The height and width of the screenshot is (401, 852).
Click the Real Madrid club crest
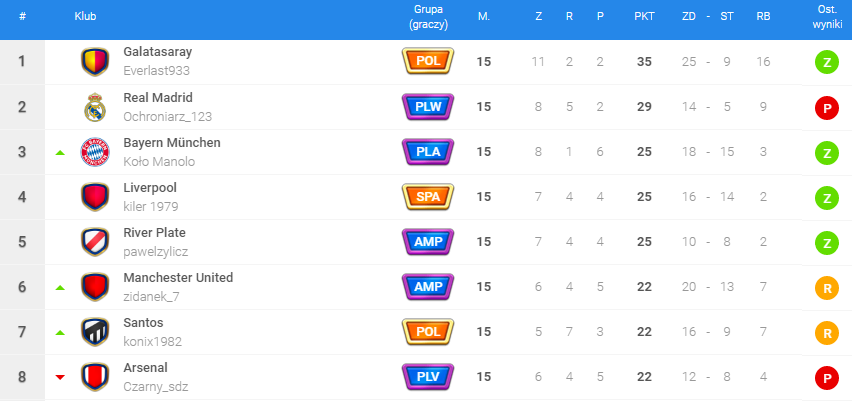coord(94,107)
